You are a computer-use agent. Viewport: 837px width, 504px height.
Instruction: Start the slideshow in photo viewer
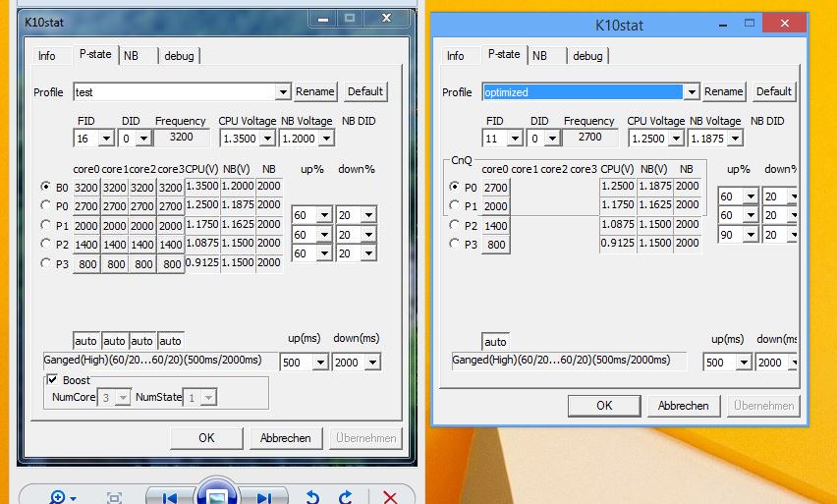click(x=216, y=495)
